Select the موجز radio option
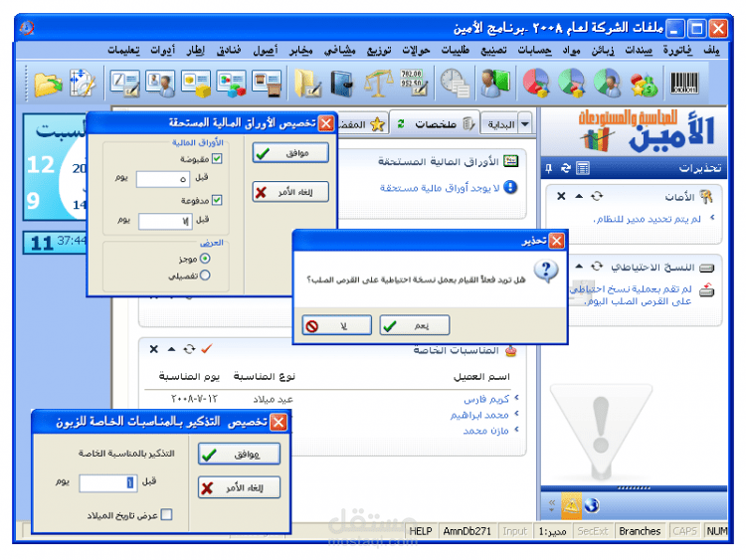 click(205, 259)
